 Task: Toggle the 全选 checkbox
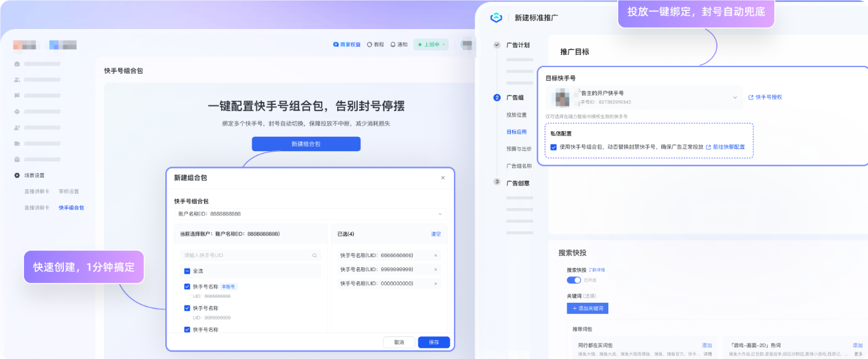click(x=187, y=271)
